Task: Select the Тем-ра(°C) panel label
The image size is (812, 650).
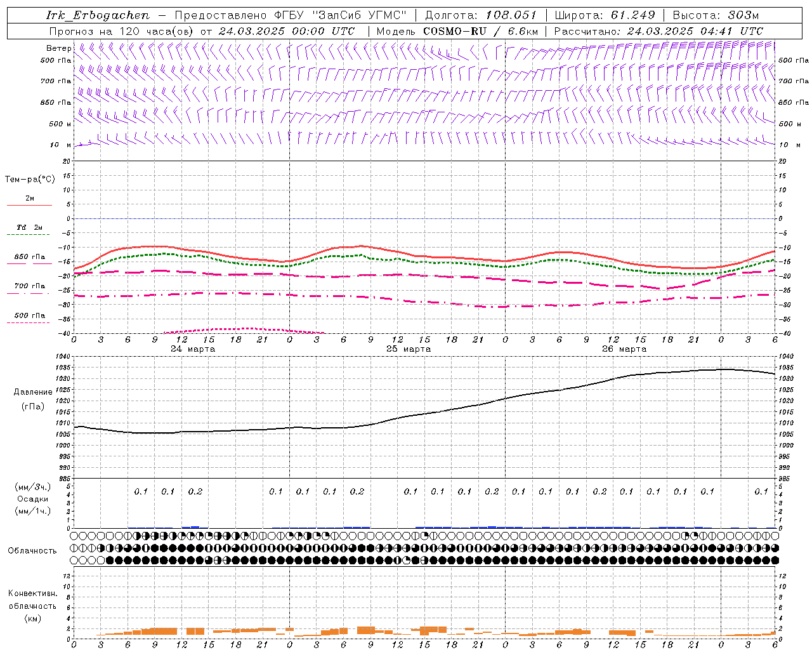Action: (30, 180)
